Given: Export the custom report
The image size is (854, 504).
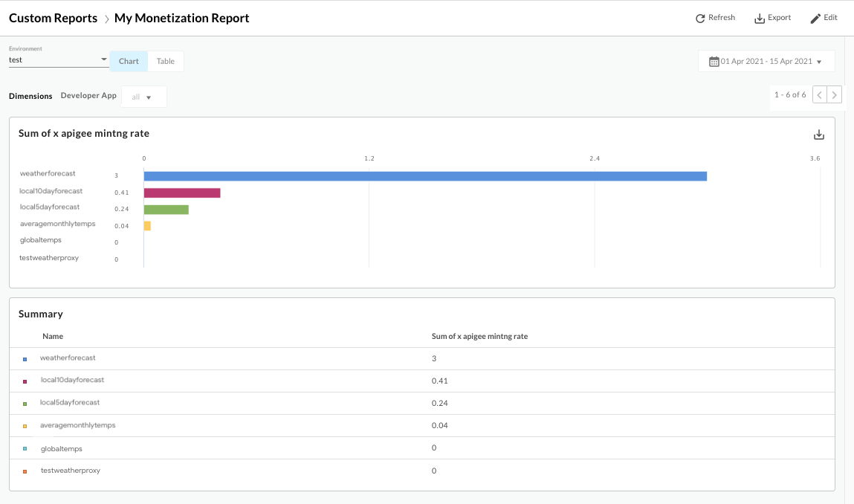Looking at the screenshot, I should (772, 17).
